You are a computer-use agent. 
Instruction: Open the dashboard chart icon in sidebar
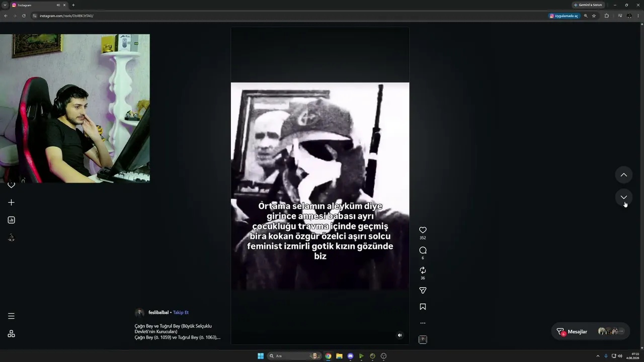click(x=11, y=220)
